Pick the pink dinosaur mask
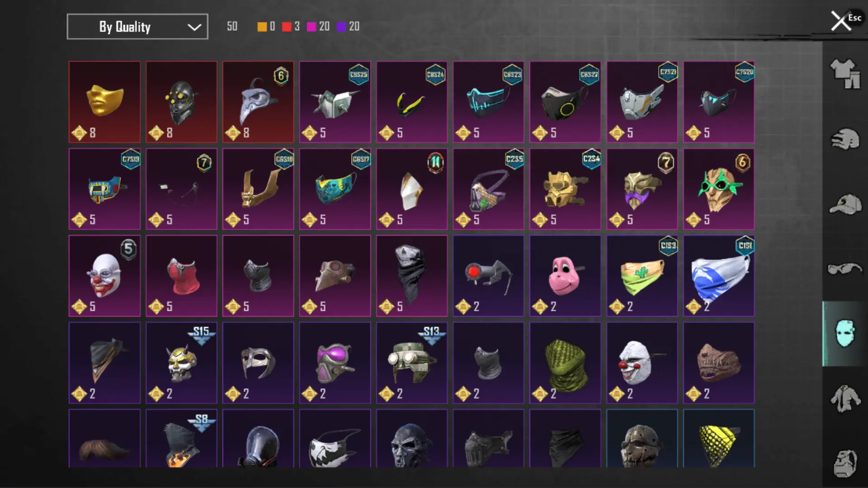The width and height of the screenshot is (868, 488). tap(565, 276)
